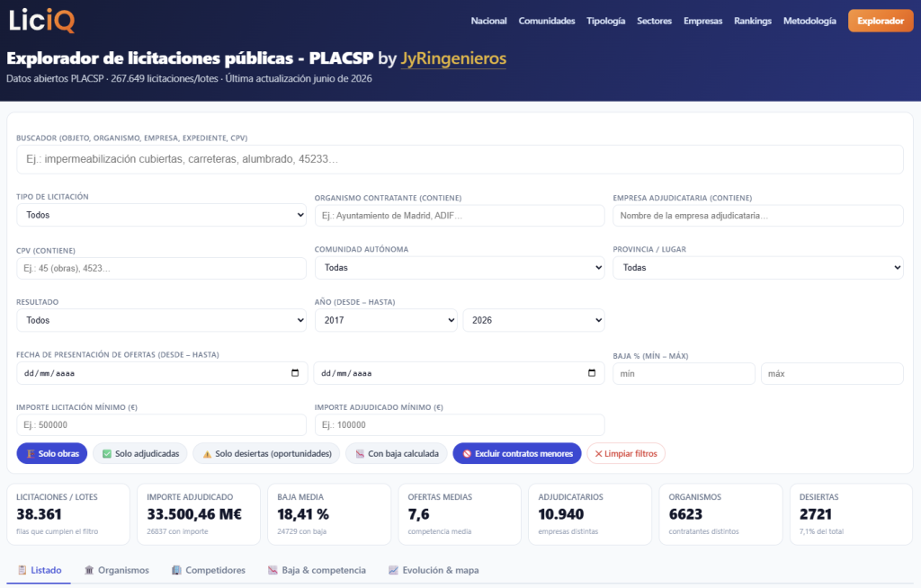
Task: Click the orange Explorador button
Action: [x=881, y=22]
